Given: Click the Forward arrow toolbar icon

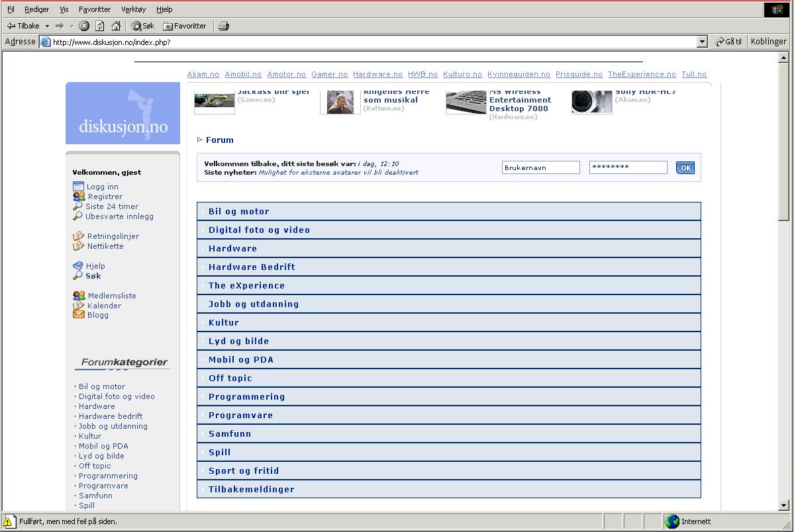Looking at the screenshot, I should point(60,26).
